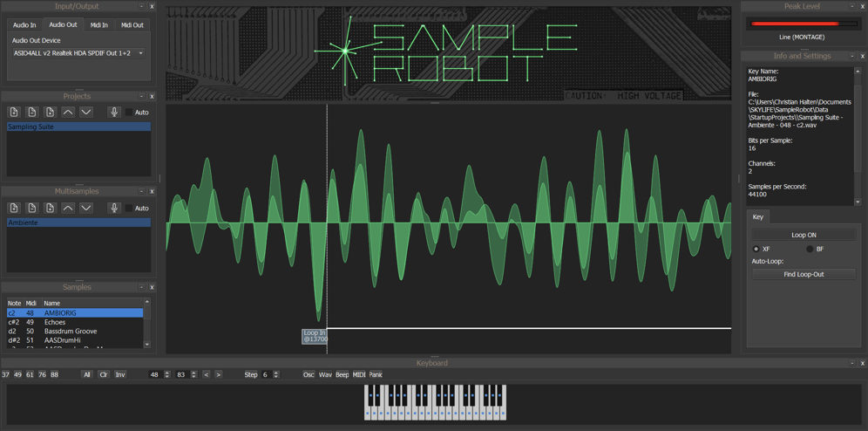Collapse the Peak Level panel with minus

(x=852, y=6)
